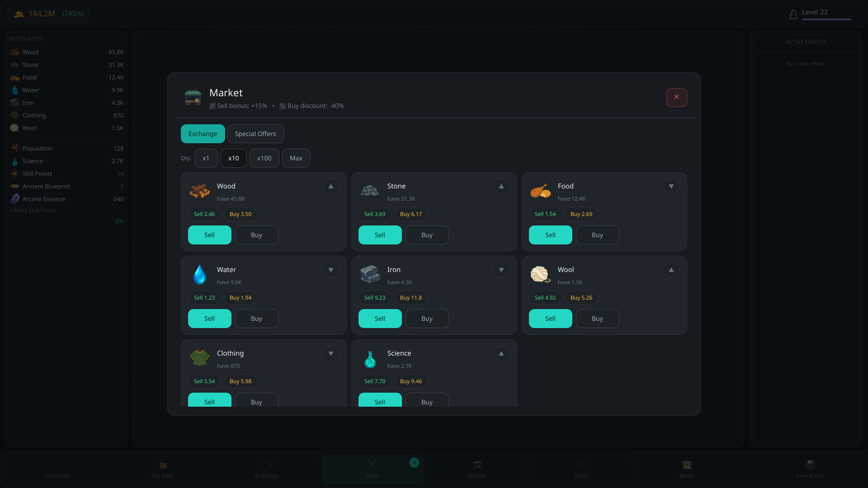Select x100 quantity option
868x488 pixels.
[x=264, y=158]
